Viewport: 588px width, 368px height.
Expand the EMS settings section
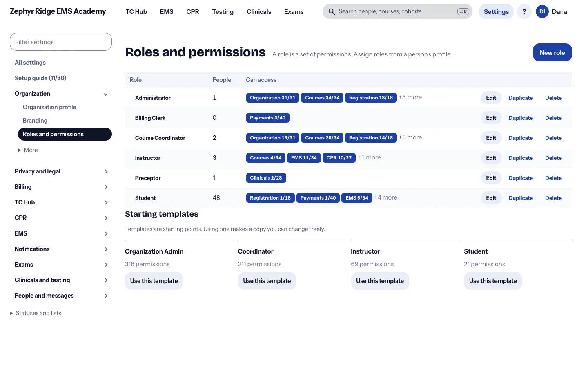click(61, 233)
